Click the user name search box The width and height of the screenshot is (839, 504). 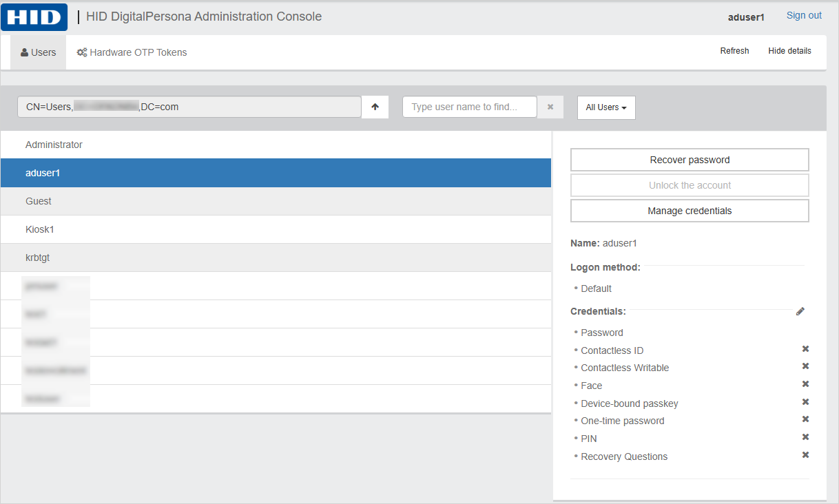tap(469, 107)
